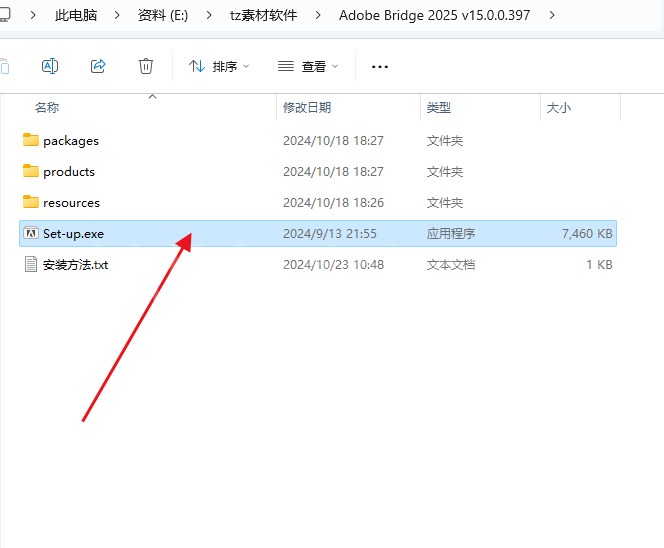
Task: Click 文件夹 type in packages row
Action: (x=445, y=141)
